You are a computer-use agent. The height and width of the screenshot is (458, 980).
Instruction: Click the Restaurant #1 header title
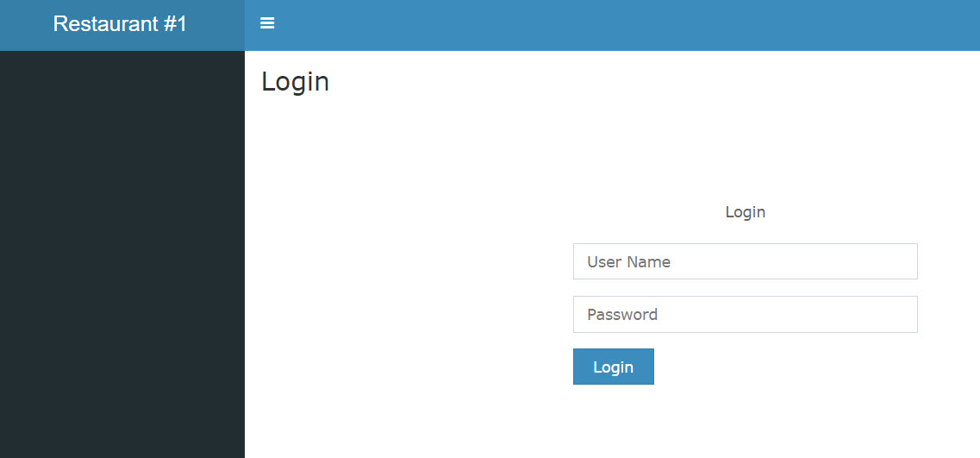(x=120, y=24)
